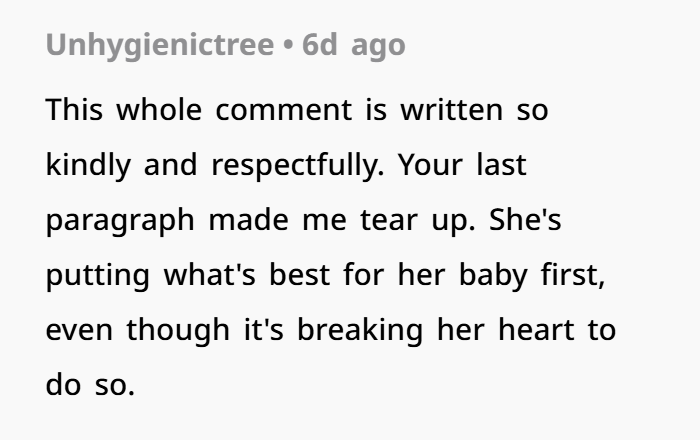Click the word 'Your' in the second line

click(430, 165)
